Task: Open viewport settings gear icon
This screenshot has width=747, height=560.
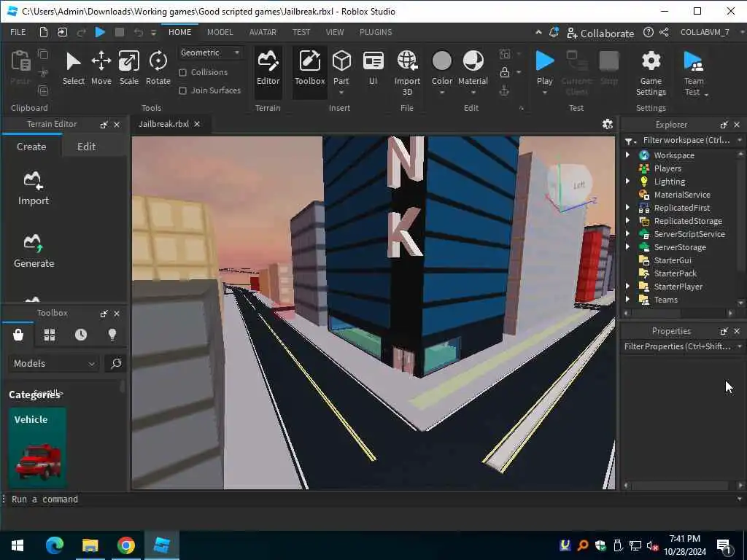Action: tap(608, 124)
